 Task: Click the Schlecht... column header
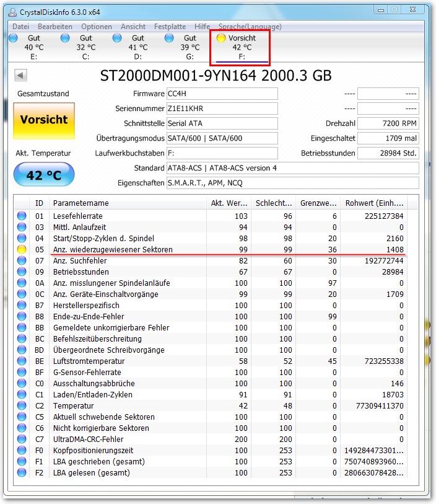pyautogui.click(x=274, y=203)
